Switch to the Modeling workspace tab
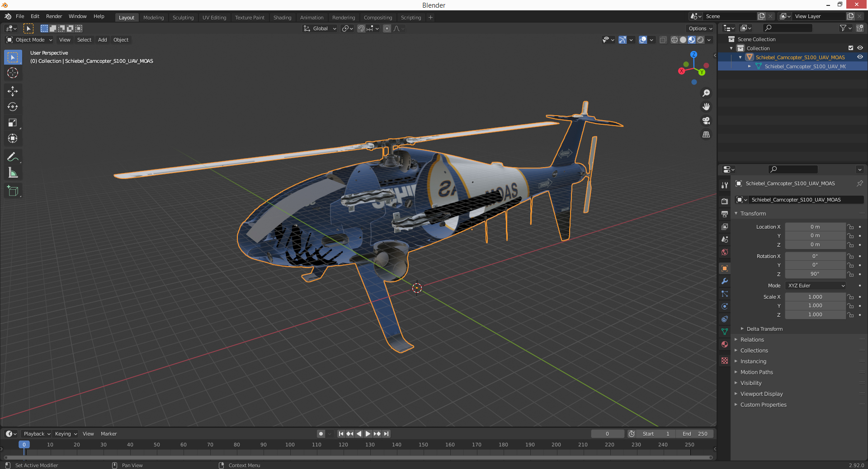Image resolution: width=868 pixels, height=469 pixels. [153, 18]
